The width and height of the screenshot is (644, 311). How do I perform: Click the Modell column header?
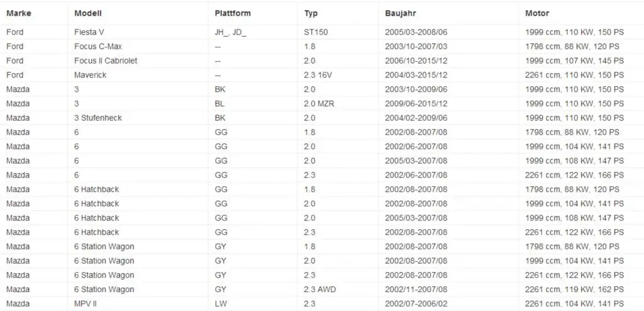[88, 13]
